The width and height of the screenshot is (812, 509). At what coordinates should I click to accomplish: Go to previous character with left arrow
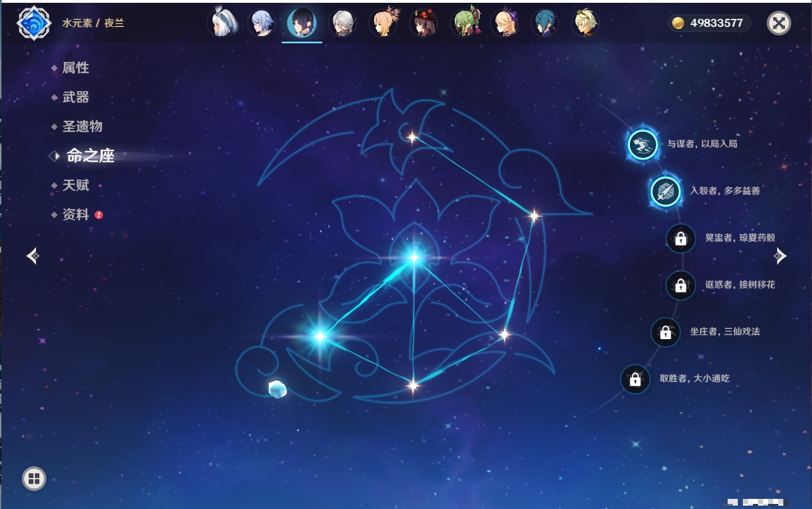33,256
